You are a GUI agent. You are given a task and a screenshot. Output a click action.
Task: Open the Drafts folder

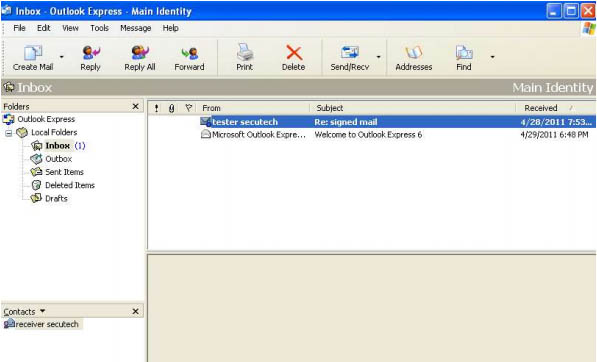pyautogui.click(x=56, y=199)
